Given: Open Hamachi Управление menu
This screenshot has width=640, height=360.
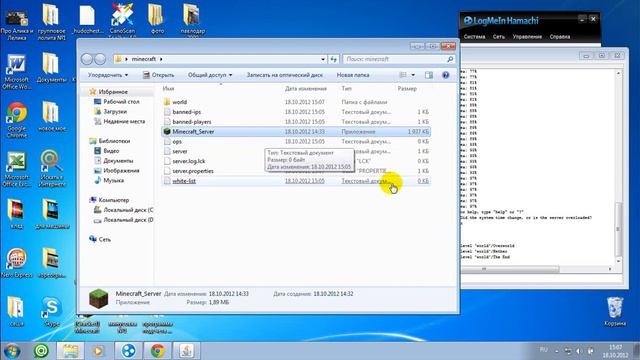Looking at the screenshot, I should tap(527, 37).
